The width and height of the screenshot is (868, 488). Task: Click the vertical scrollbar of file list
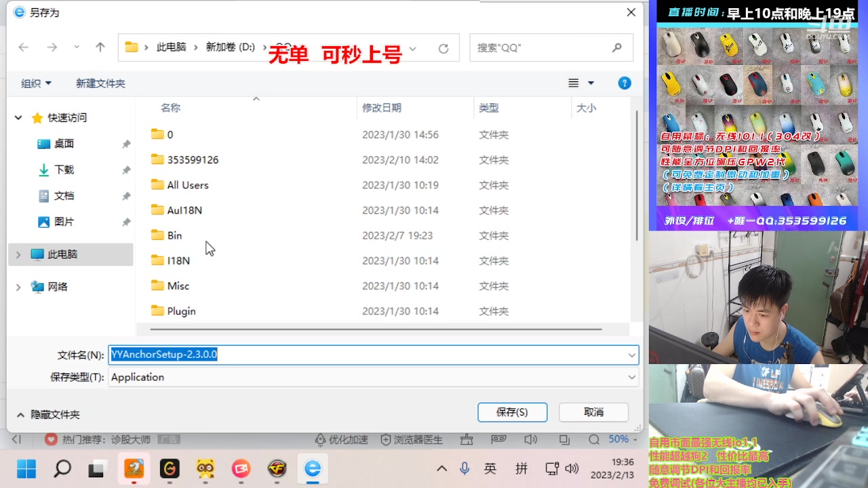tap(636, 175)
